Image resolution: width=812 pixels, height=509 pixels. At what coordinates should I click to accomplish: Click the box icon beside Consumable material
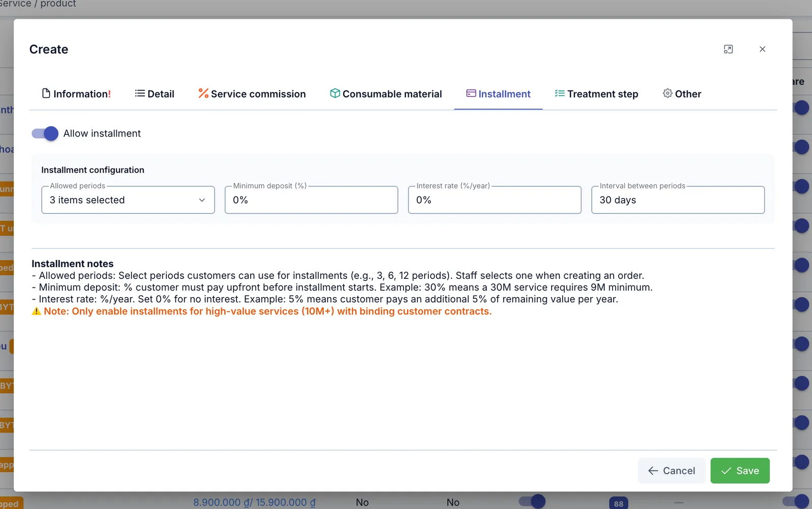point(335,93)
